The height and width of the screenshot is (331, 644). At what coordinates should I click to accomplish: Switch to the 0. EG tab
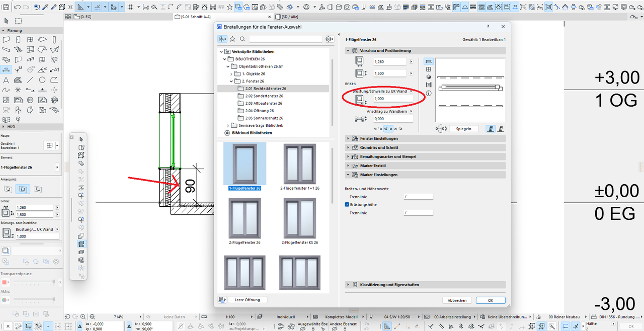click(x=87, y=17)
